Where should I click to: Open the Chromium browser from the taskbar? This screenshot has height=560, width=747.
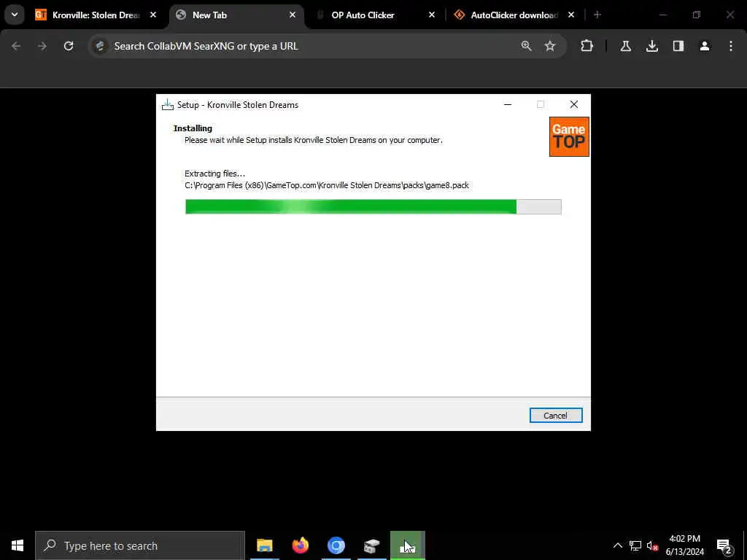336,545
